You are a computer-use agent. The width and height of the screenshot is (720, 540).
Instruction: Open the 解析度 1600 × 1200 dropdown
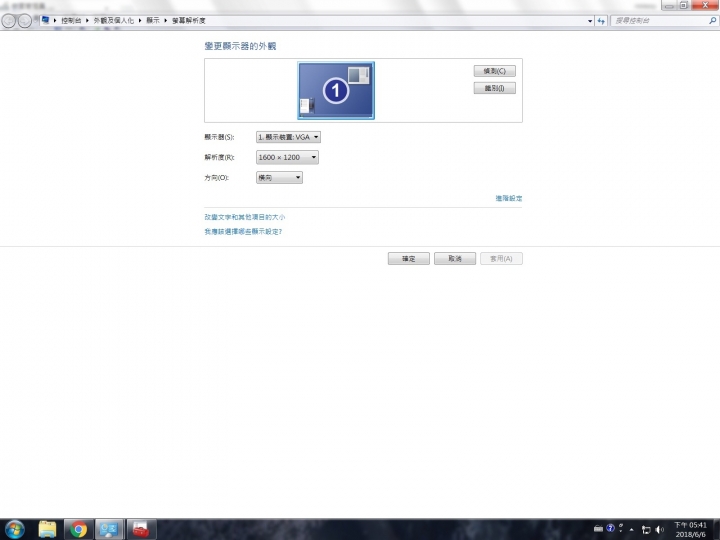287,157
